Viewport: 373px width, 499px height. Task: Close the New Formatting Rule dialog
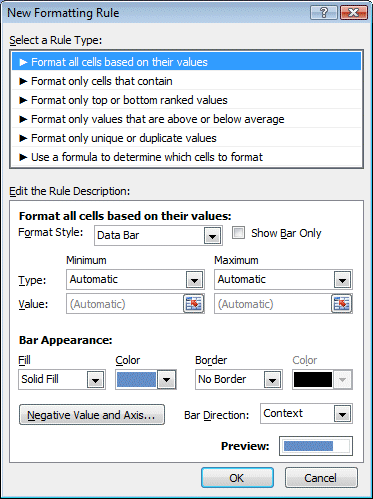click(353, 13)
